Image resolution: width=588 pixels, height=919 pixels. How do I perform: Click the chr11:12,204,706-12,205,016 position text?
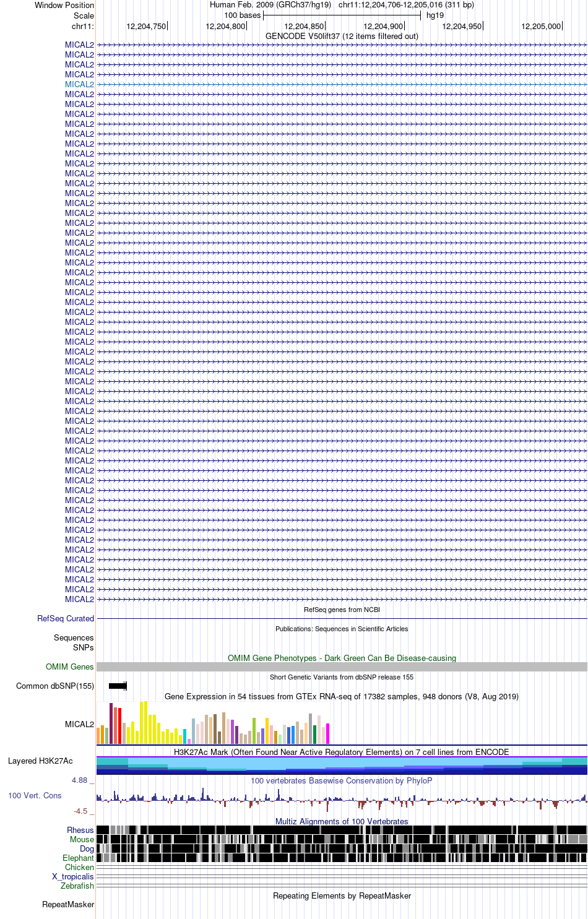click(406, 4)
